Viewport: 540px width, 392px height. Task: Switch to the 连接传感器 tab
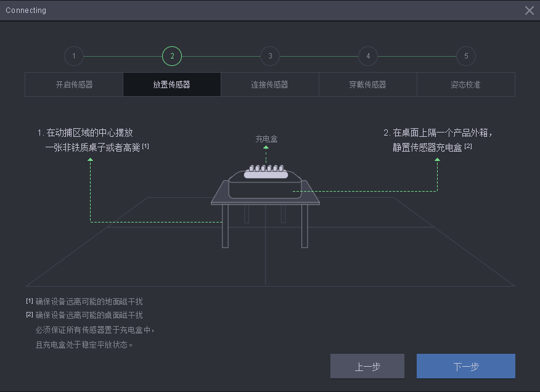[x=270, y=84]
